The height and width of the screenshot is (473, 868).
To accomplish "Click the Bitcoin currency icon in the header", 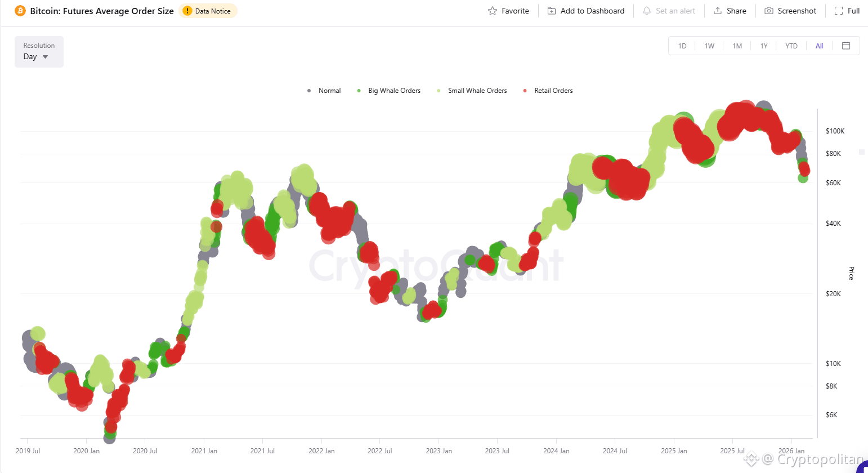I will click(21, 10).
